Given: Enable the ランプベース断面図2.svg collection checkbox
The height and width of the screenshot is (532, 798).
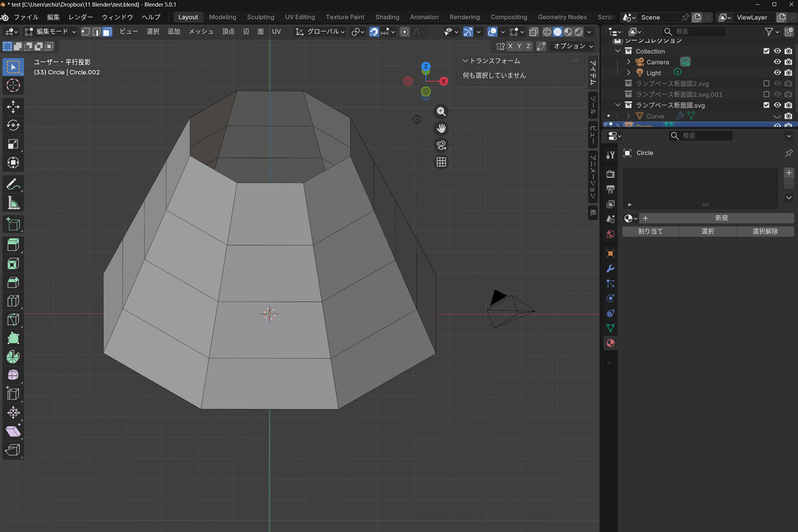Looking at the screenshot, I should (x=766, y=84).
